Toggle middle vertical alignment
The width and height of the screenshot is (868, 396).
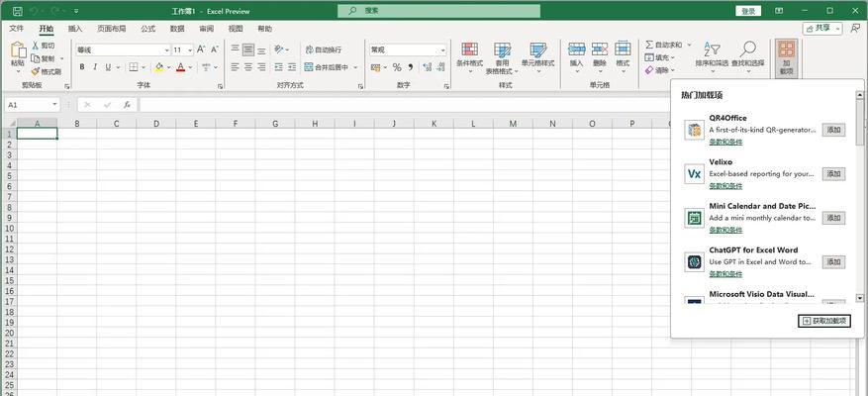(248, 49)
